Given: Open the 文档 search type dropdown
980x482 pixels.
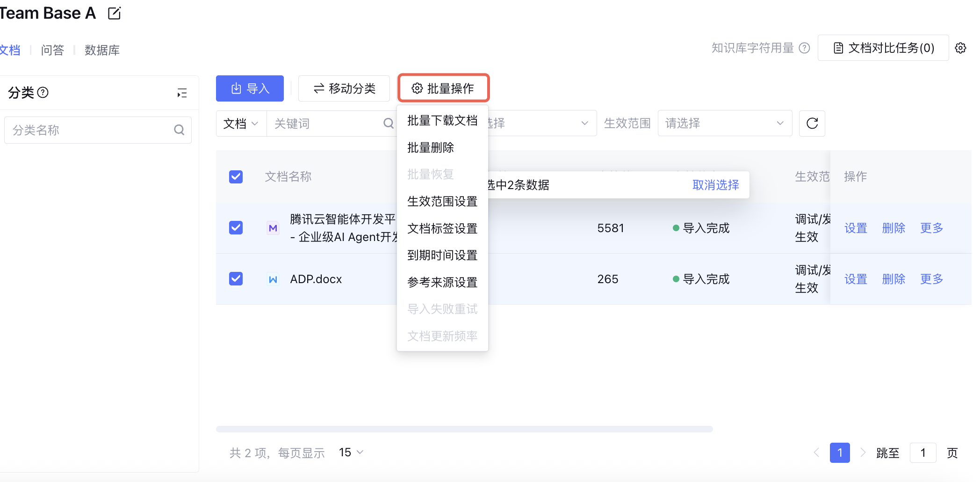Looking at the screenshot, I should coord(241,124).
